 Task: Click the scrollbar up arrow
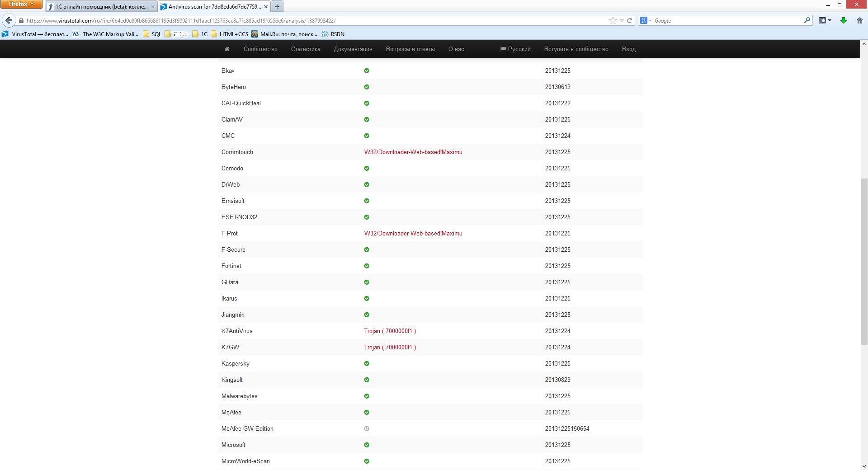click(864, 44)
